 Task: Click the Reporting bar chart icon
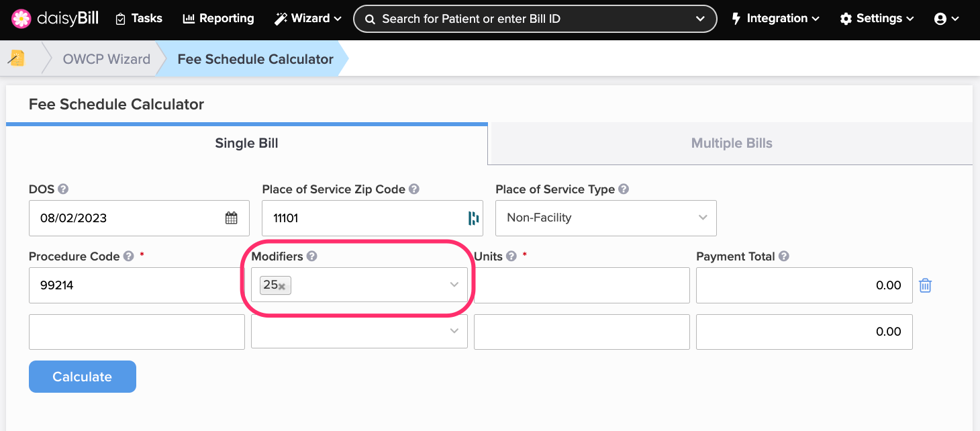[x=189, y=19]
